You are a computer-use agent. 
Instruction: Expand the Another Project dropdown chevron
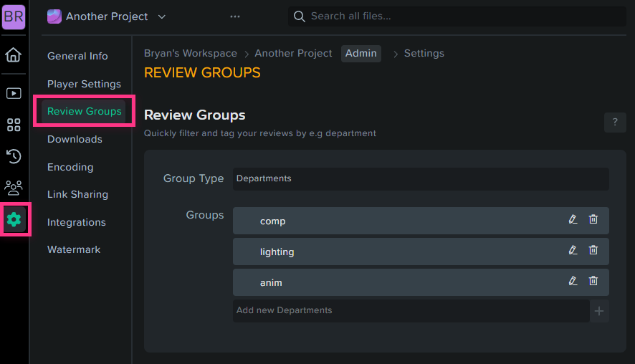[x=161, y=17]
